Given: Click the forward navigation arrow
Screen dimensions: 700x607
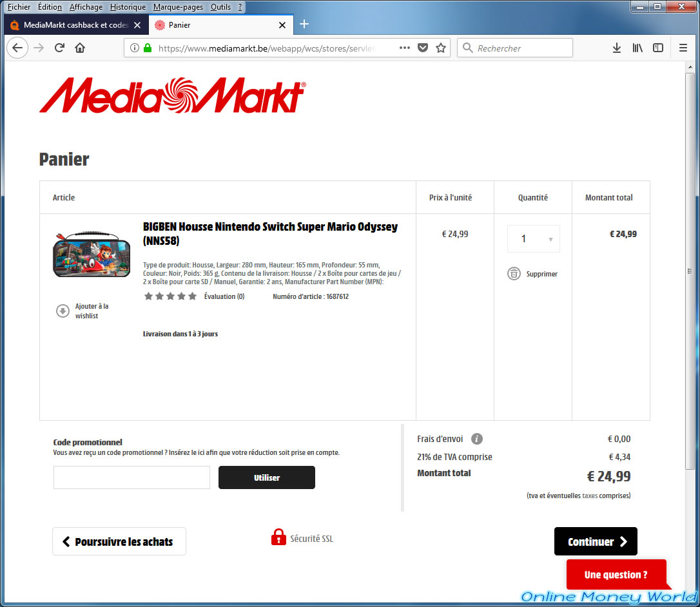Looking at the screenshot, I should (39, 48).
